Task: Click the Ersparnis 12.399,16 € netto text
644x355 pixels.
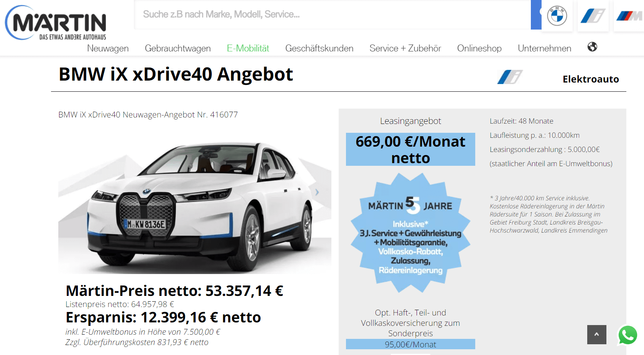Action: 163,317
